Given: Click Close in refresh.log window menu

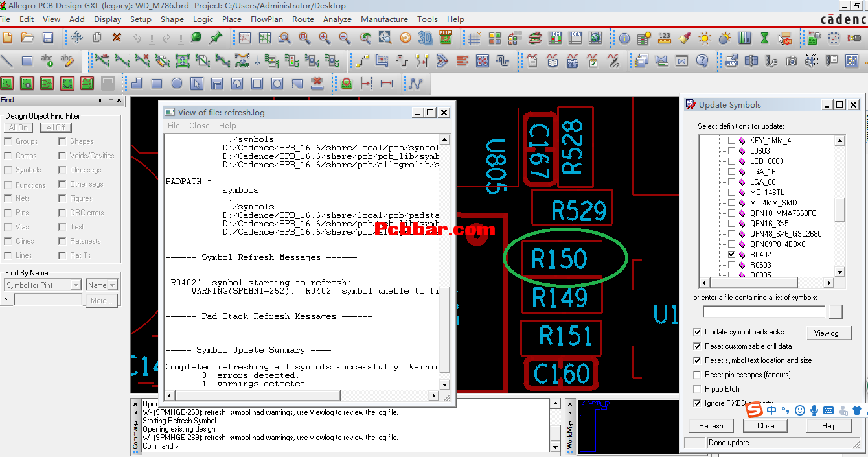Looking at the screenshot, I should click(200, 126).
